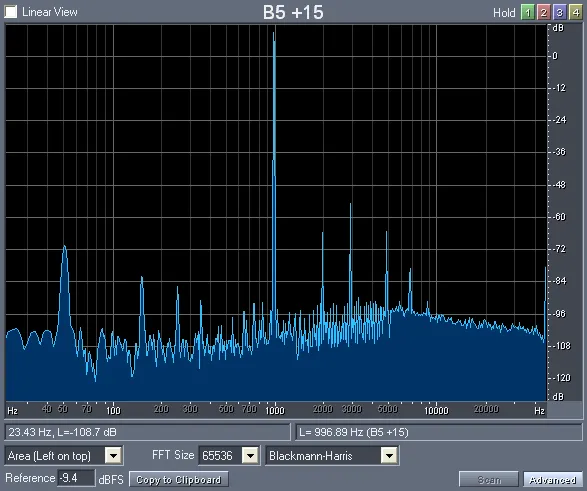Image resolution: width=587 pixels, height=491 pixels.
Task: Toggle Hold slot 3 purple button
Action: (x=559, y=13)
